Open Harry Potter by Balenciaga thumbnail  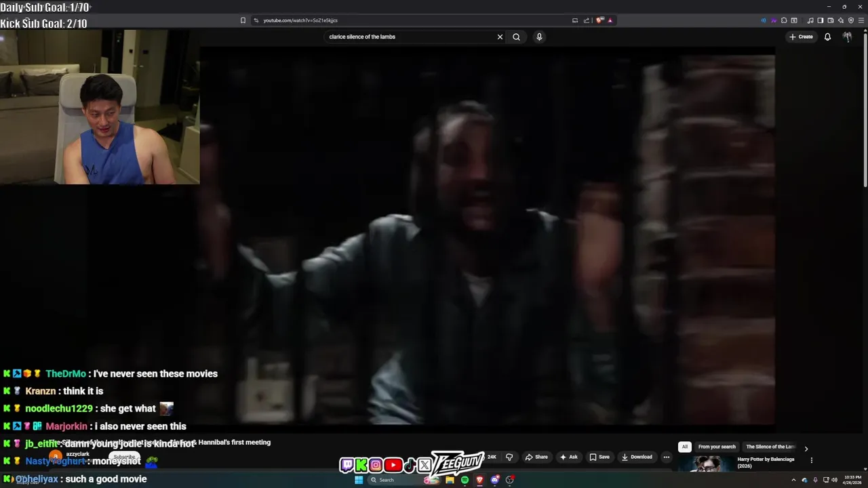tap(705, 465)
